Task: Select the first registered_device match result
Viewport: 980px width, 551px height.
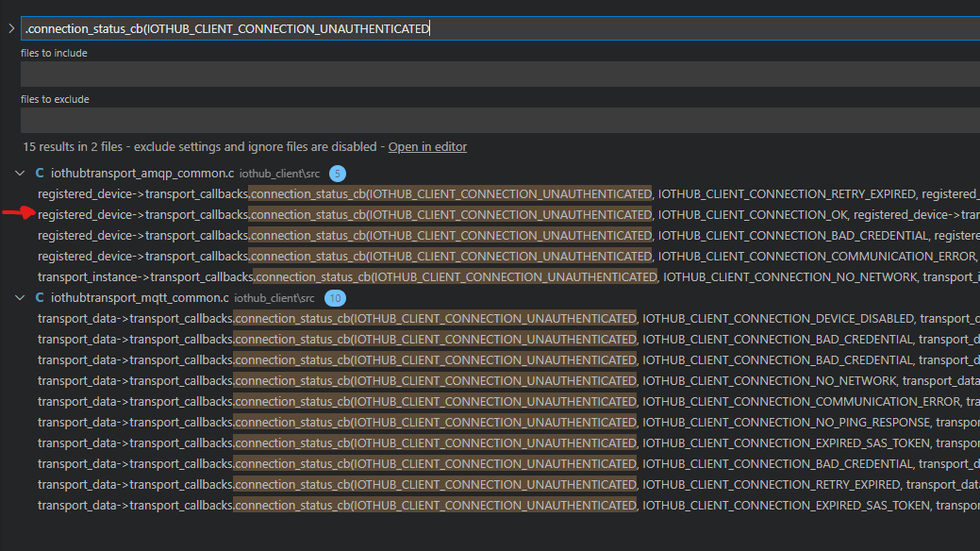Action: pos(377,193)
